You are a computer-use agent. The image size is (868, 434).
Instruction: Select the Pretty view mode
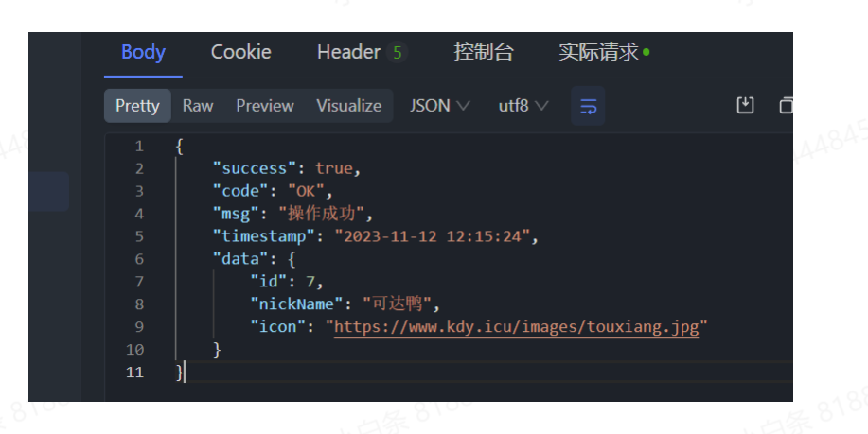tap(137, 106)
